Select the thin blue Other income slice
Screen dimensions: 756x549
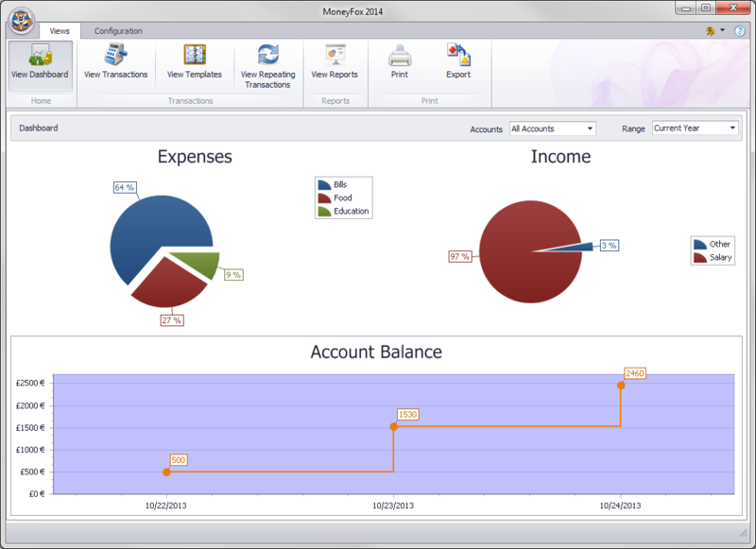[576, 248]
